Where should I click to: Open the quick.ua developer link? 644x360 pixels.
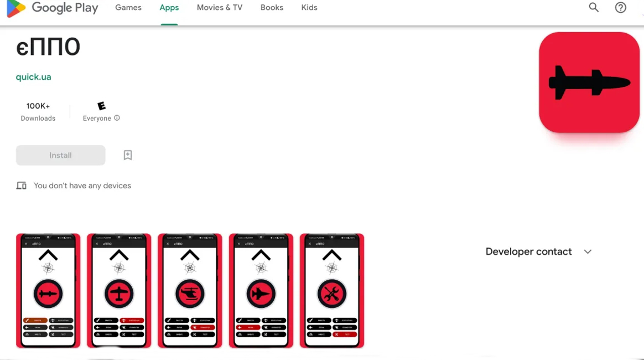[x=33, y=77]
